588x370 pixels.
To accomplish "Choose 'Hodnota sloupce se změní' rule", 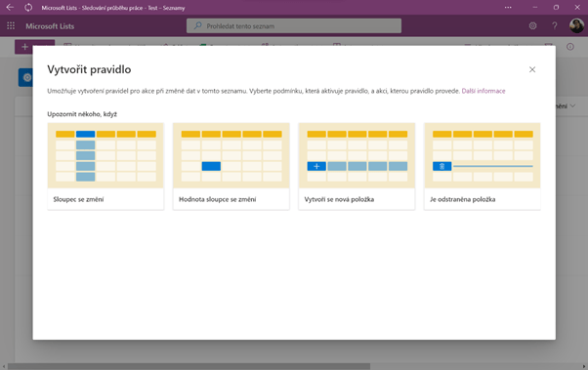I will [x=231, y=166].
